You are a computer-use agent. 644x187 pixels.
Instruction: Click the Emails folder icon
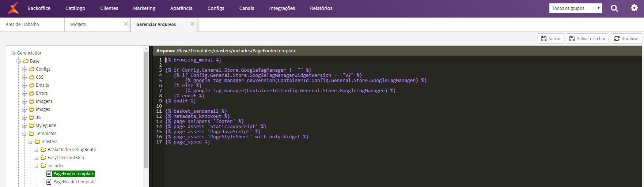pos(32,85)
